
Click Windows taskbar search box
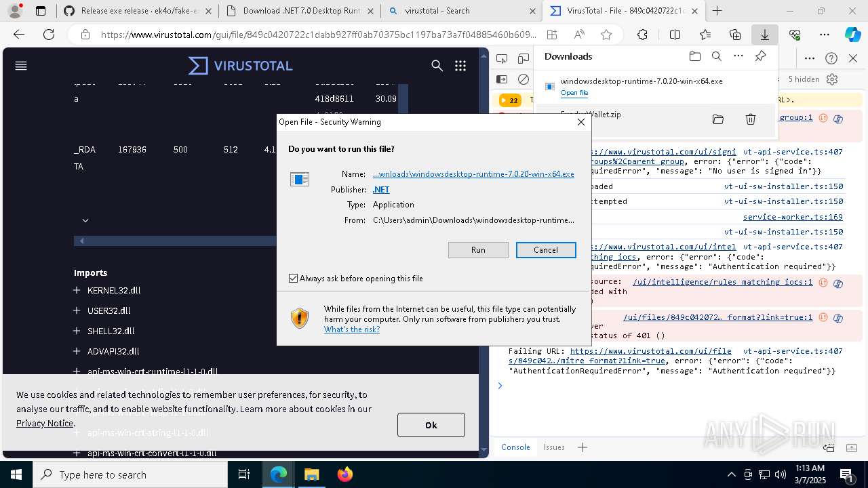pyautogui.click(x=130, y=474)
